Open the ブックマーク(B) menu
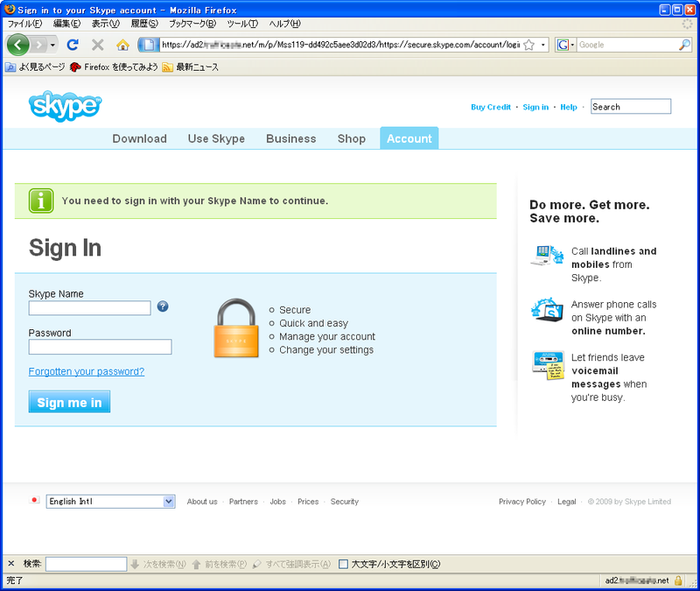This screenshot has height=591, width=700. click(x=192, y=24)
